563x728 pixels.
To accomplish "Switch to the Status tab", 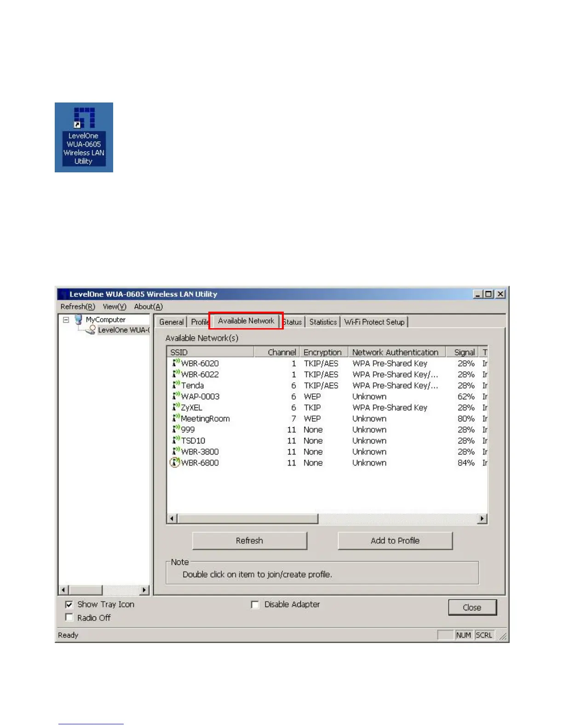I will tap(293, 322).
